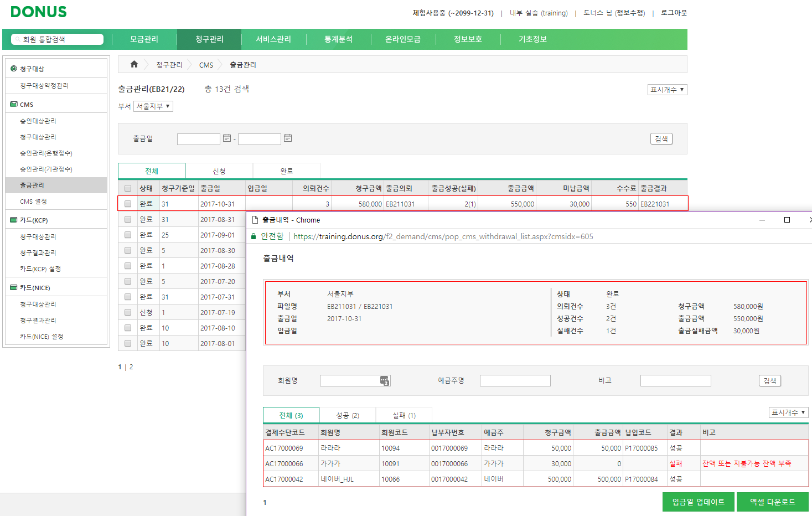Open the calendar picker for the first 출금일 field
812x516 pixels.
pos(226,138)
